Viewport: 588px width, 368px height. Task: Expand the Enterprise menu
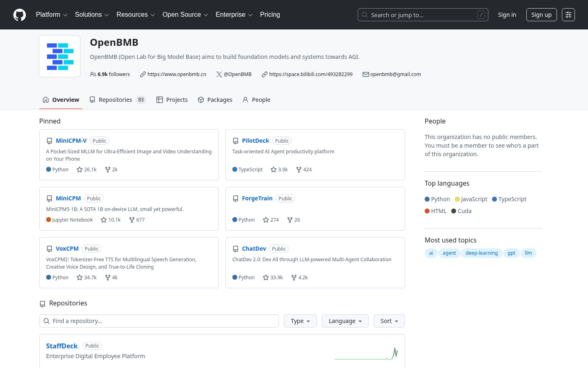point(234,15)
